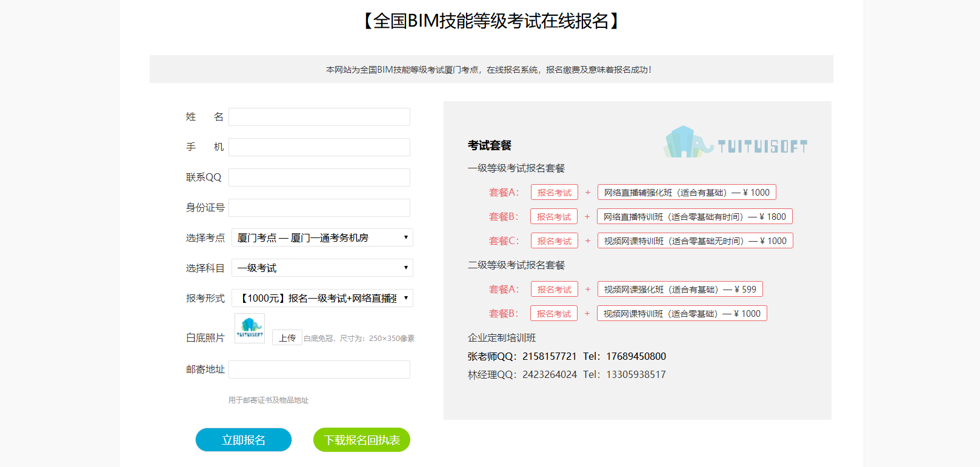Viewport: 980px width, 467px height.
Task: Select 视频网课强化班 ¥599 package tag
Action: [680, 290]
